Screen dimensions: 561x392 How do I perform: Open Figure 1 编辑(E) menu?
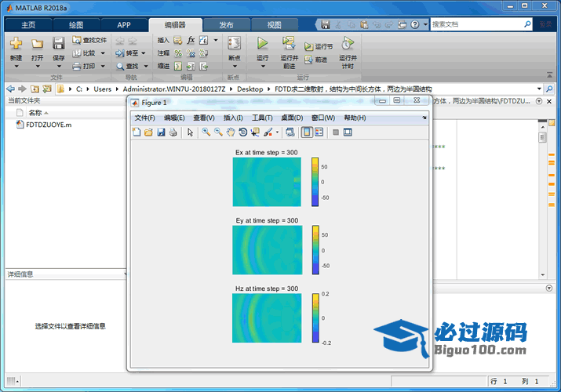pos(174,118)
